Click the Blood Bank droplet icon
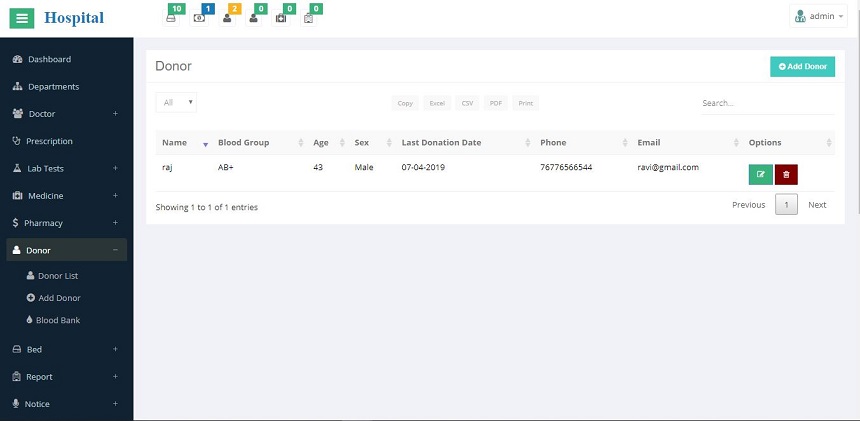The height and width of the screenshot is (421, 860). (x=29, y=320)
